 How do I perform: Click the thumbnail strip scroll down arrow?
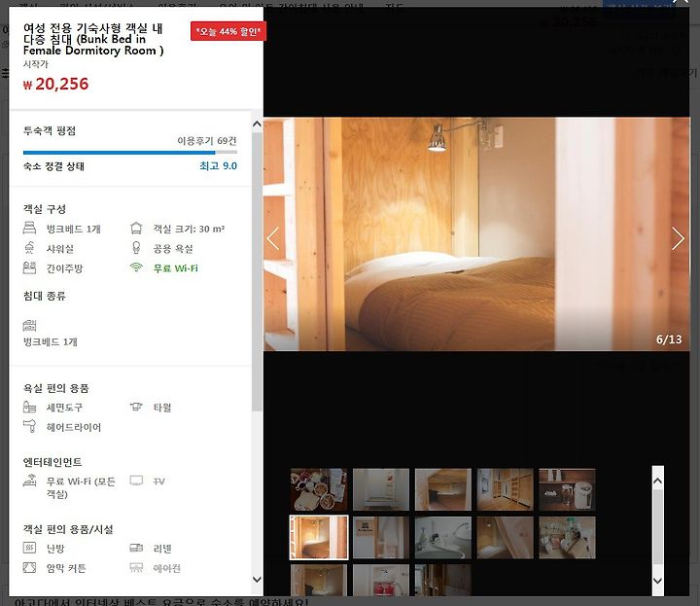[x=657, y=581]
